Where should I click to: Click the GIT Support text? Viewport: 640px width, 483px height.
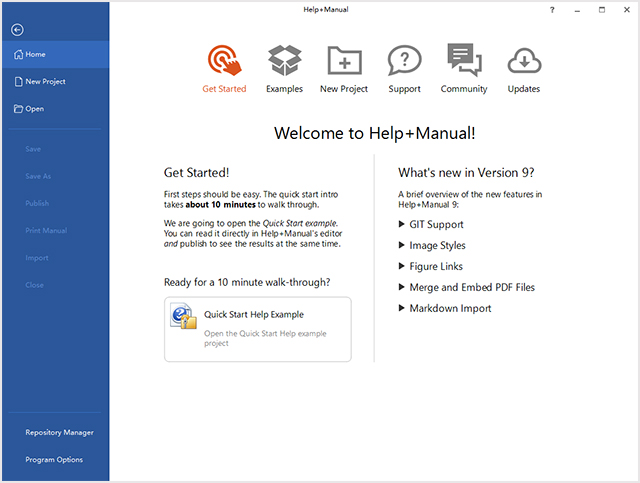pyautogui.click(x=436, y=225)
